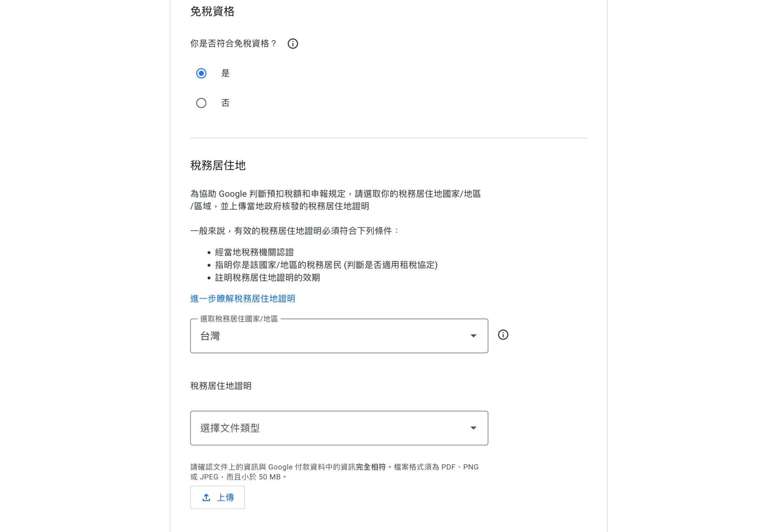The width and height of the screenshot is (780, 532).
Task: Click the 稅務居住地證明 subsection label
Action: (x=221, y=386)
